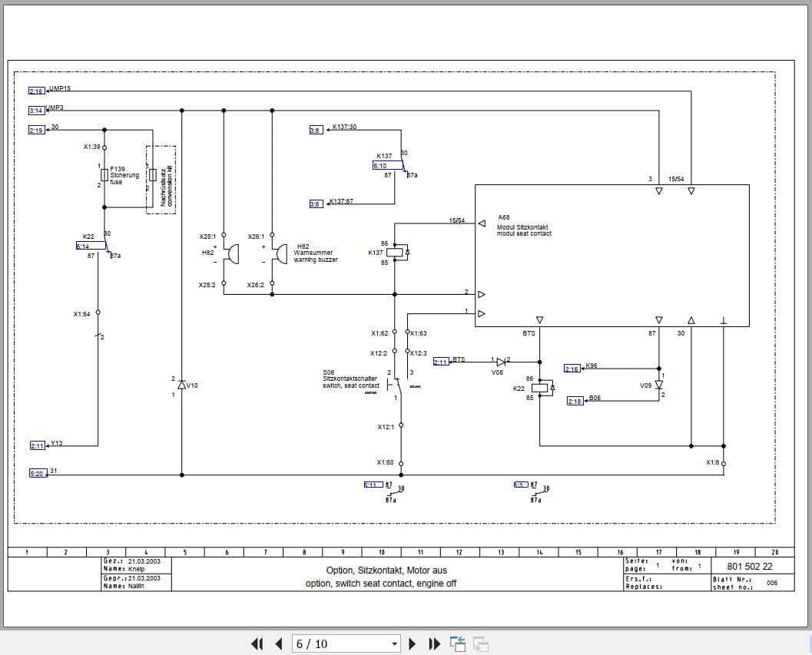The image size is (812, 655).
Task: Click the A68 Modul Sitzkontakt label
Action: (524, 225)
